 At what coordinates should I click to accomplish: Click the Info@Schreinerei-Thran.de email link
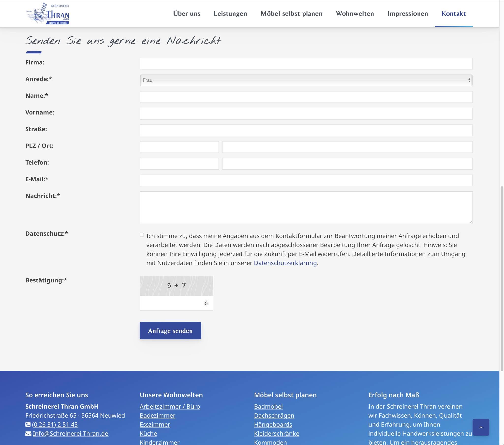click(x=71, y=434)
